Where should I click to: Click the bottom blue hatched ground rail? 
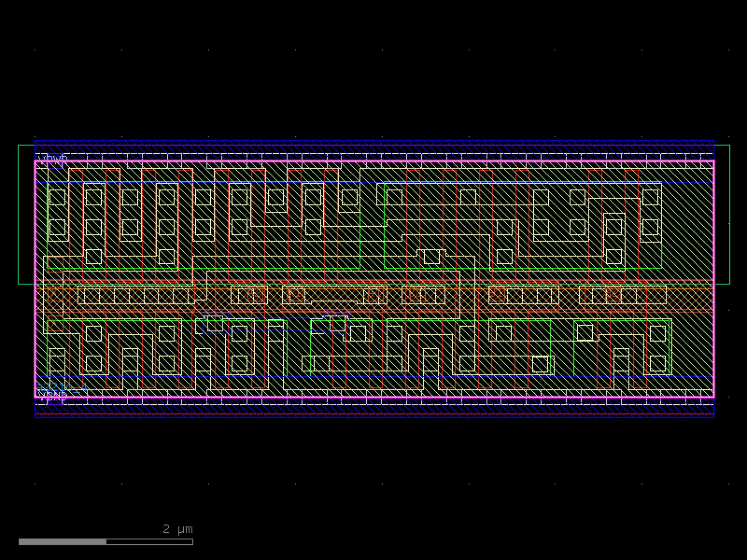(x=373, y=410)
